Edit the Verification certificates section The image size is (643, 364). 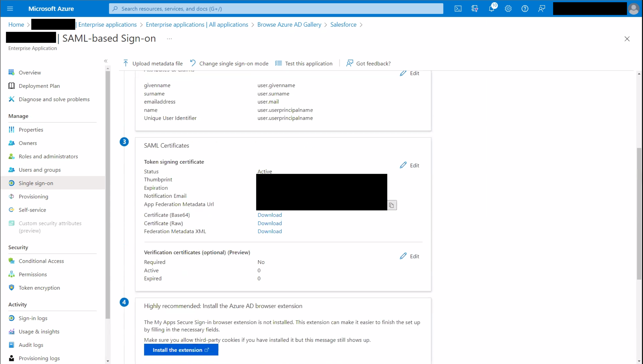[x=409, y=256]
